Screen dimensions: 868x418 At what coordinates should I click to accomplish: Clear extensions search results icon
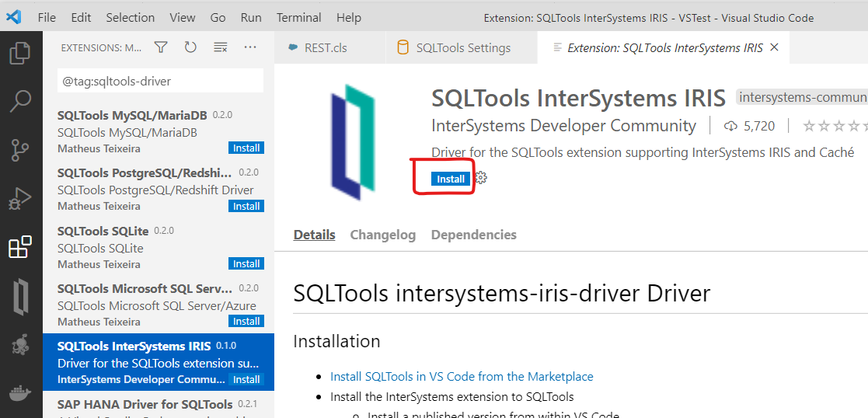coord(221,47)
